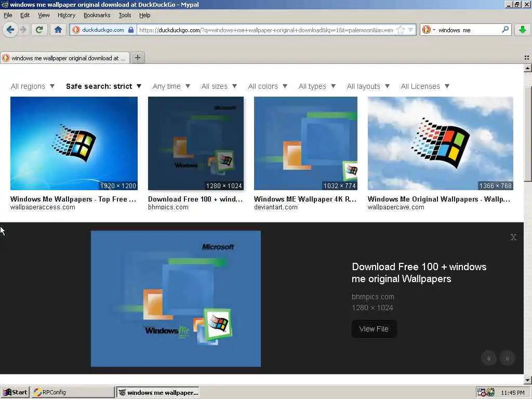Go back using the Back arrow button
Image resolution: width=532 pixels, height=399 pixels.
coord(10,30)
